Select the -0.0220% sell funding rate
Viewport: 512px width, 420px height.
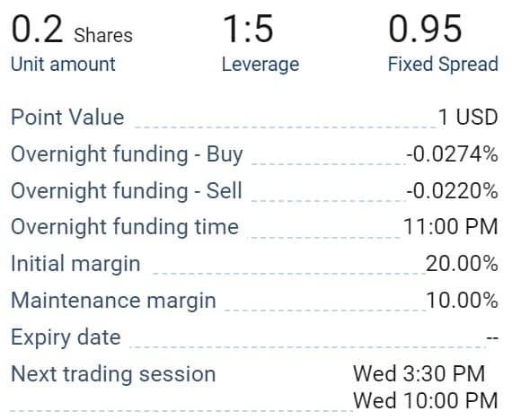point(452,190)
